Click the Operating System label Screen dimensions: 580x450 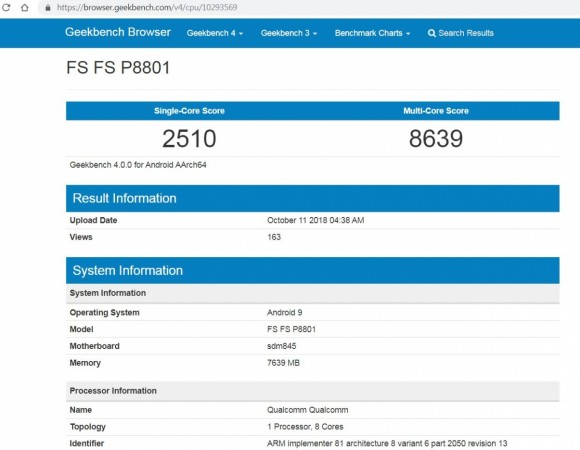coord(105,312)
